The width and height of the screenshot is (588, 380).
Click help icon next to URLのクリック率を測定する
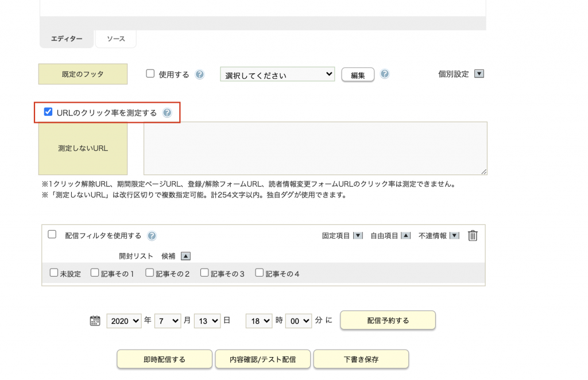[167, 113]
